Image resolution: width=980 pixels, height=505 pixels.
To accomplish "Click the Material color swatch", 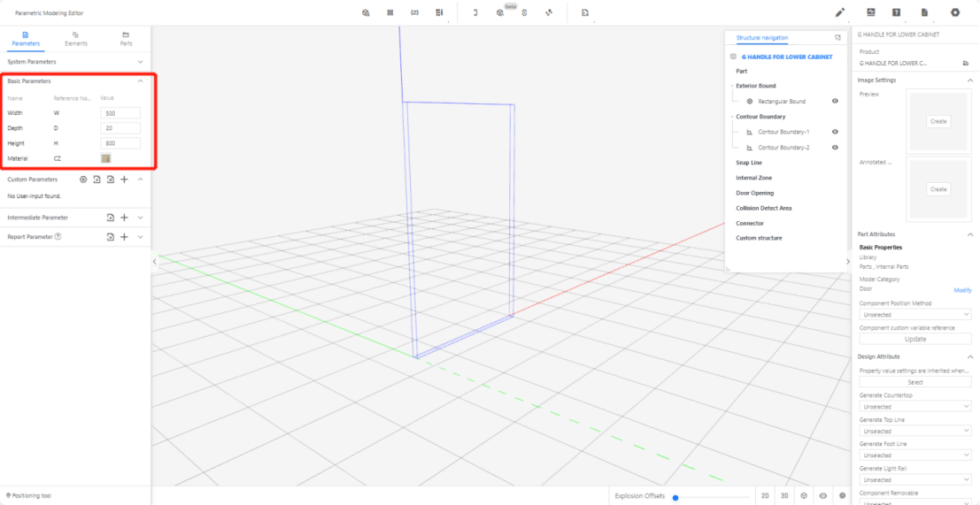I will click(106, 158).
